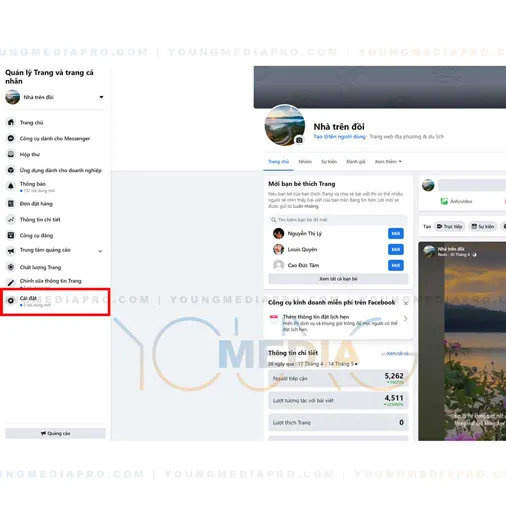Open the Công cụ đăng publishing tools icon

11,235
